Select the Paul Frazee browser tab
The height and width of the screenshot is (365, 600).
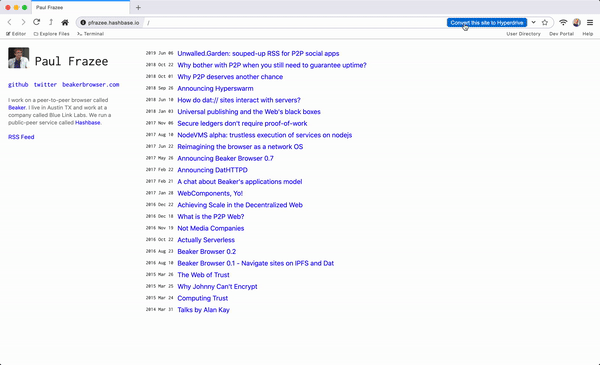click(80, 7)
